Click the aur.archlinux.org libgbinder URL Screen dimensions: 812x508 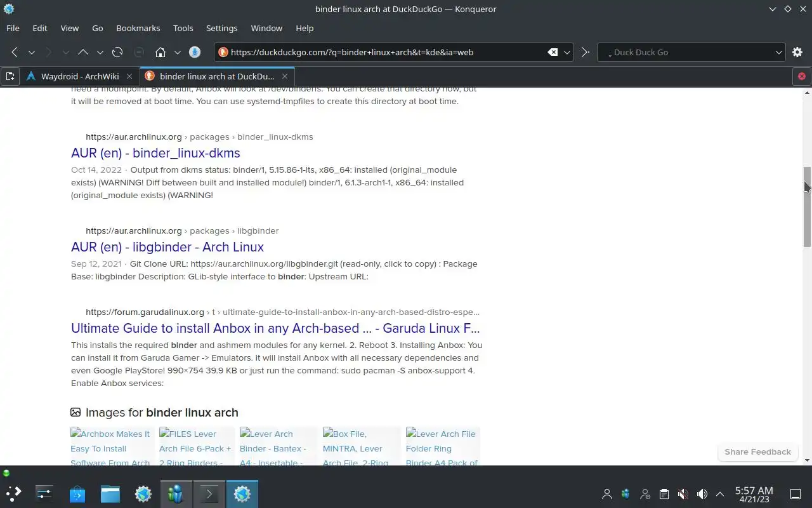182,231
